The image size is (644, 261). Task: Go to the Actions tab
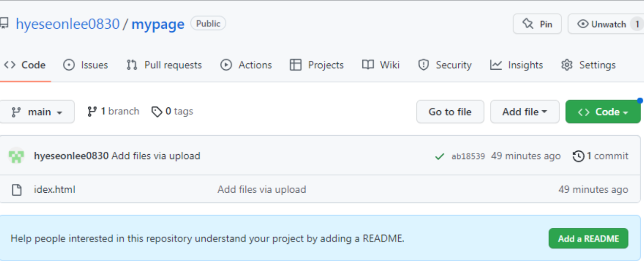click(246, 65)
